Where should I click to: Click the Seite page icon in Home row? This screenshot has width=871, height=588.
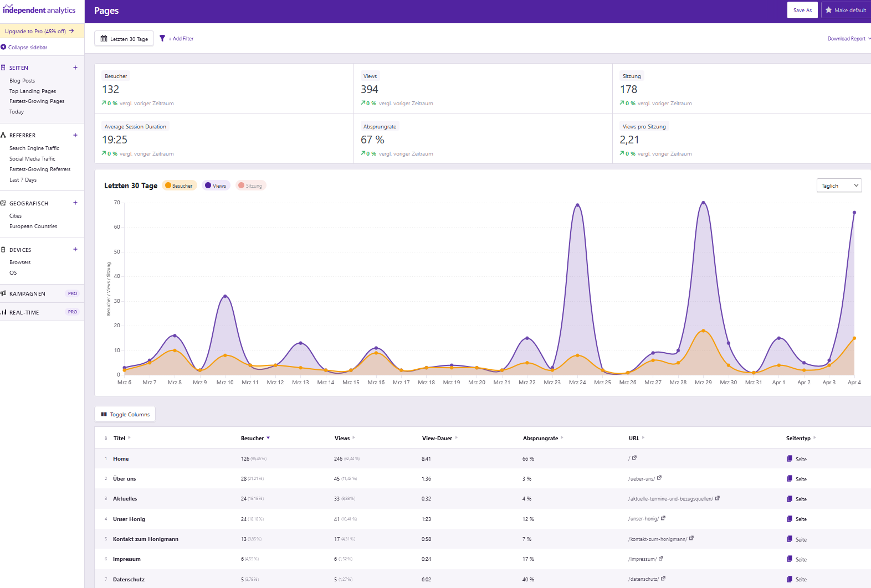[x=790, y=458]
